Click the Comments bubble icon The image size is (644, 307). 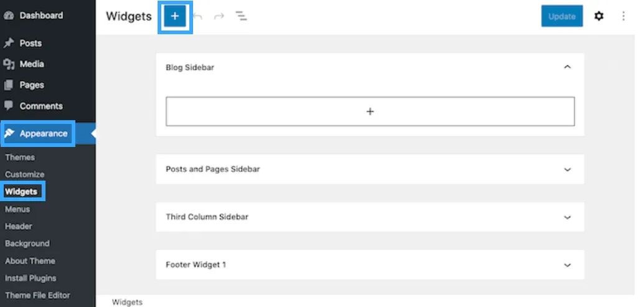click(x=9, y=105)
